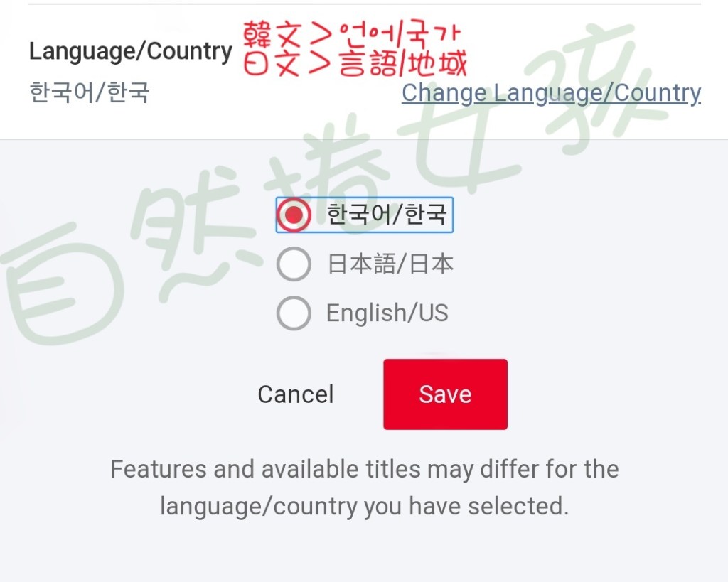Click the word 'Country' in the underlined link
Viewport: 728px width, 582px height.
click(x=658, y=93)
